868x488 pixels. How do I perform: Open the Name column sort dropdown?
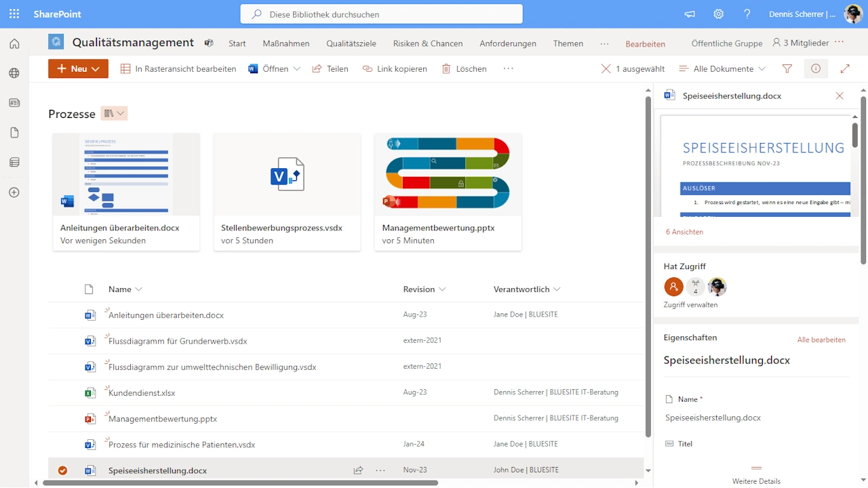(x=125, y=289)
